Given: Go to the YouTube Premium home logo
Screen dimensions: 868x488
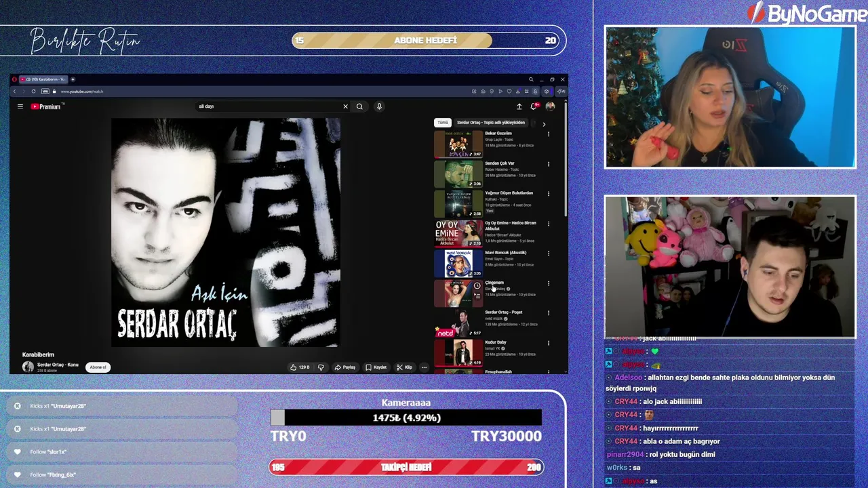Looking at the screenshot, I should (x=46, y=106).
